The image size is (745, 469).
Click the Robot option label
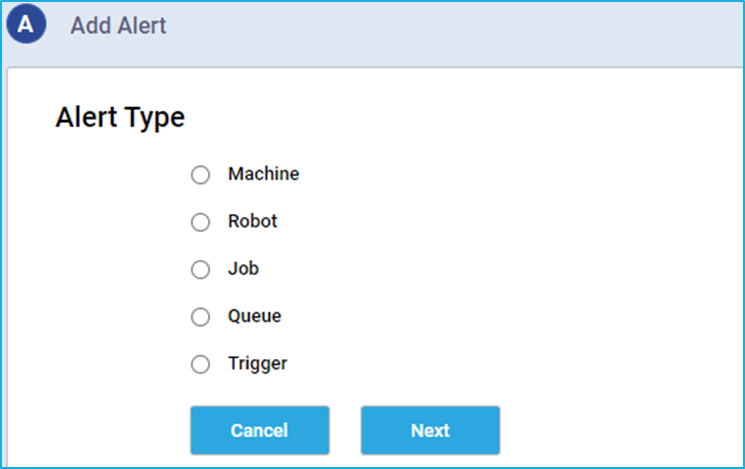[x=252, y=221]
